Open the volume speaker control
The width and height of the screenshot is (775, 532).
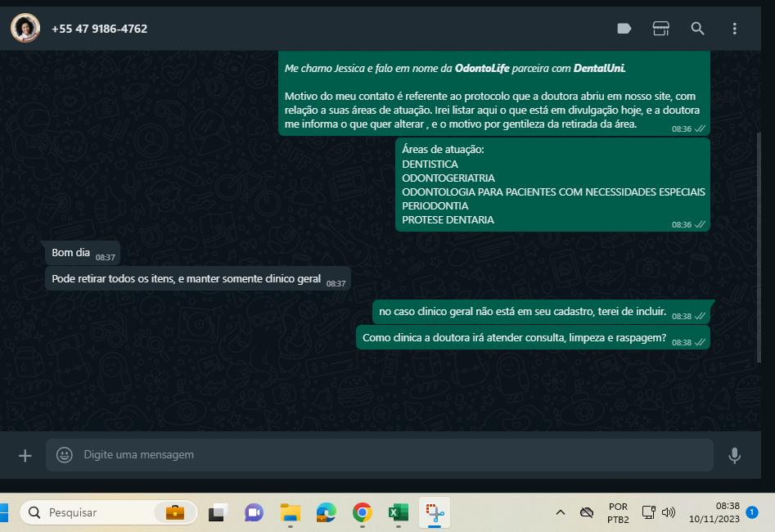[669, 512]
